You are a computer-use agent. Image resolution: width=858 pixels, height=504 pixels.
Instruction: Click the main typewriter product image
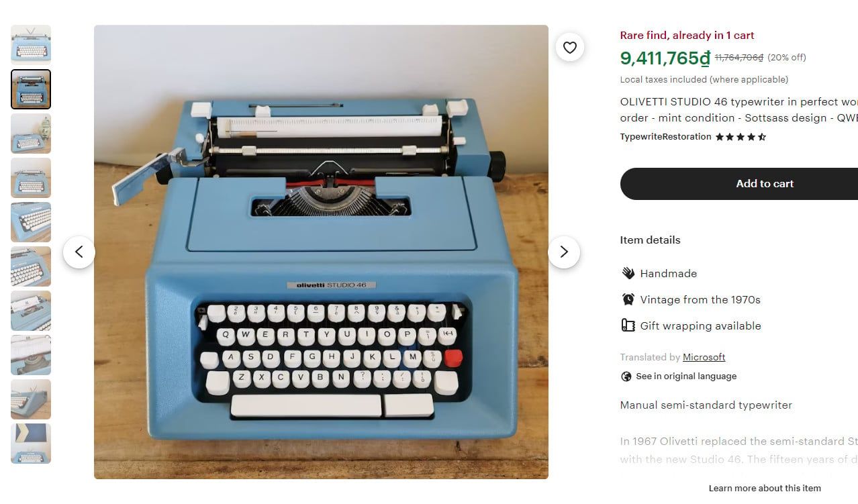tap(321, 252)
